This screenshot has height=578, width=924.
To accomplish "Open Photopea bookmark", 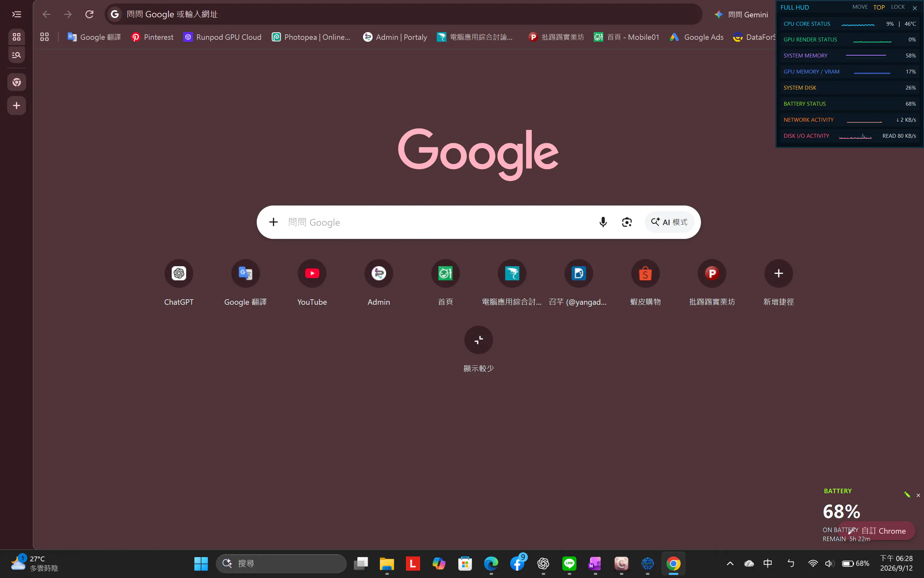I will click(x=311, y=37).
